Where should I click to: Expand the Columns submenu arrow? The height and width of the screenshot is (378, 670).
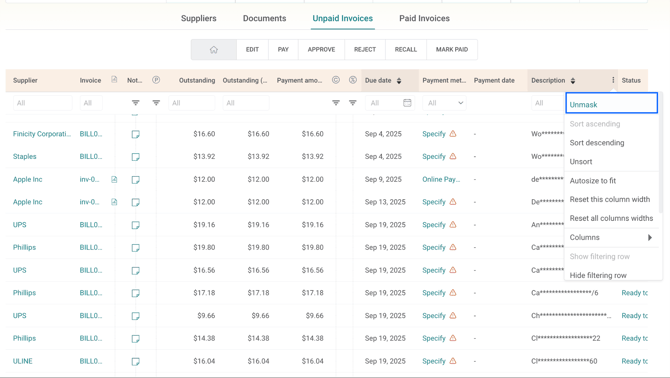(x=650, y=237)
